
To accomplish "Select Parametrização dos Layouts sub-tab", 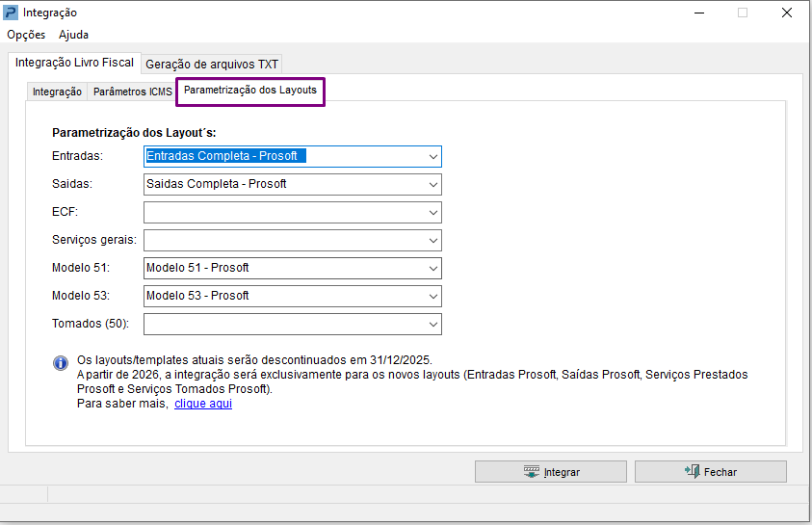I will [x=250, y=91].
